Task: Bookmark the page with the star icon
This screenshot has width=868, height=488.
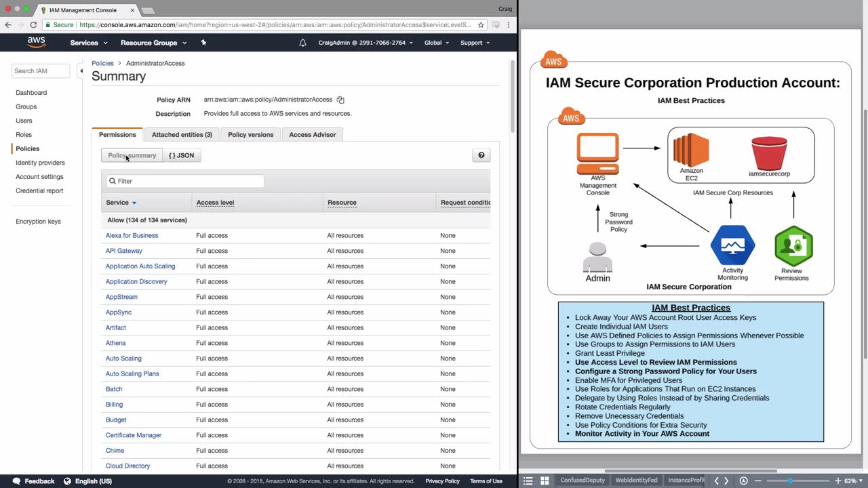Action: 481,24
